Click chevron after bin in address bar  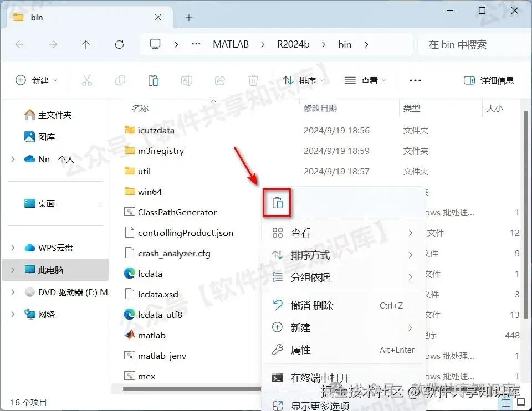point(366,44)
